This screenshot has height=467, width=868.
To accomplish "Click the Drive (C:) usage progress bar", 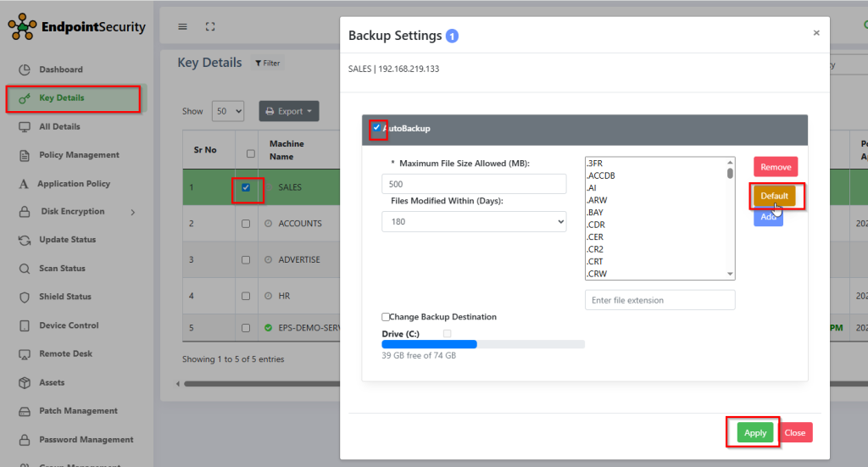I will pyautogui.click(x=482, y=344).
